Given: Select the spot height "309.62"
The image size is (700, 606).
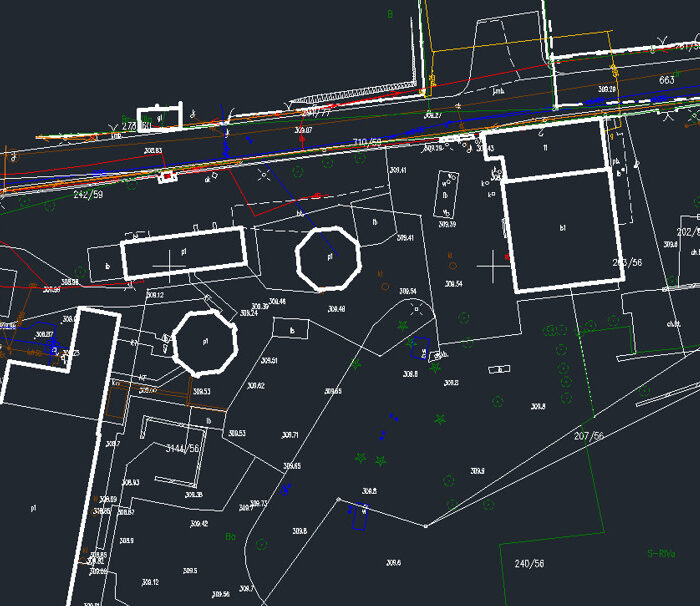Looking at the screenshot, I should pyautogui.click(x=256, y=385).
